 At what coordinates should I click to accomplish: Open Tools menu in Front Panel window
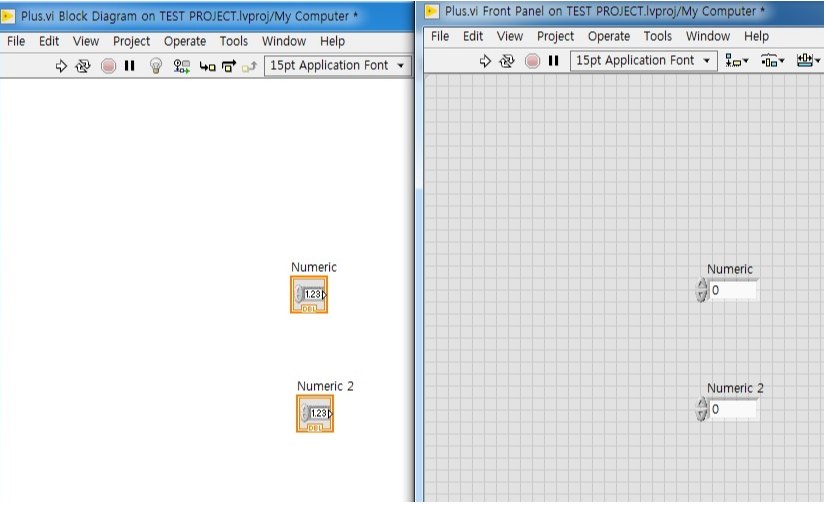coord(657,36)
